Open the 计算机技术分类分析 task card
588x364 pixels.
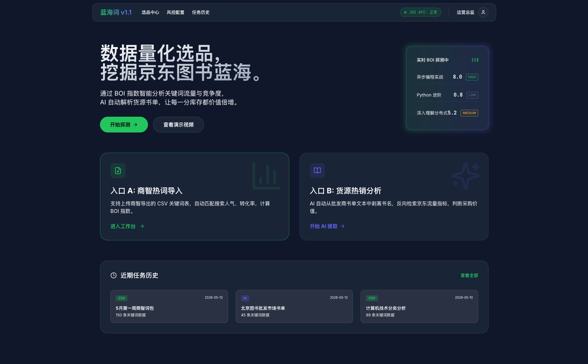(x=419, y=306)
